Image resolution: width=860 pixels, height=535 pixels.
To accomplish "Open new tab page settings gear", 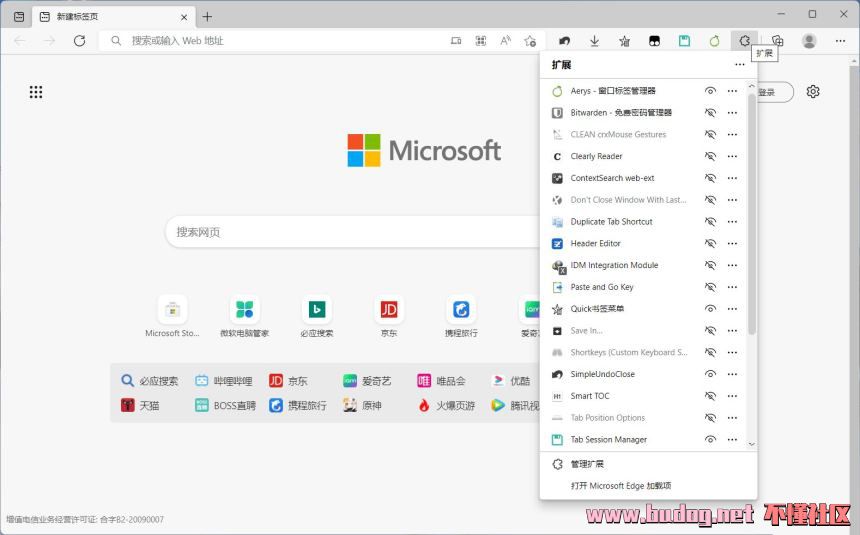I will click(x=813, y=92).
